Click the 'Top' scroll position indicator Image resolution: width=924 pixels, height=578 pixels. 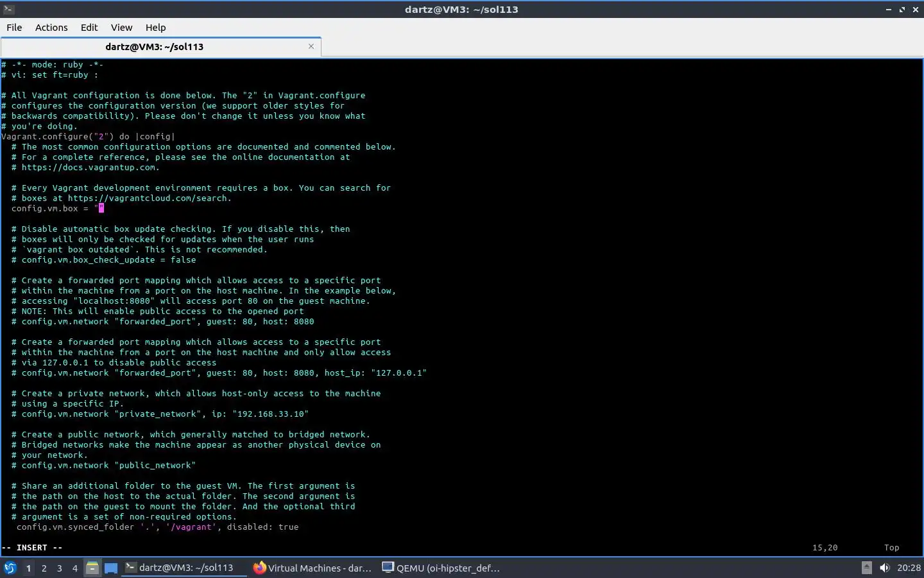[892, 548]
